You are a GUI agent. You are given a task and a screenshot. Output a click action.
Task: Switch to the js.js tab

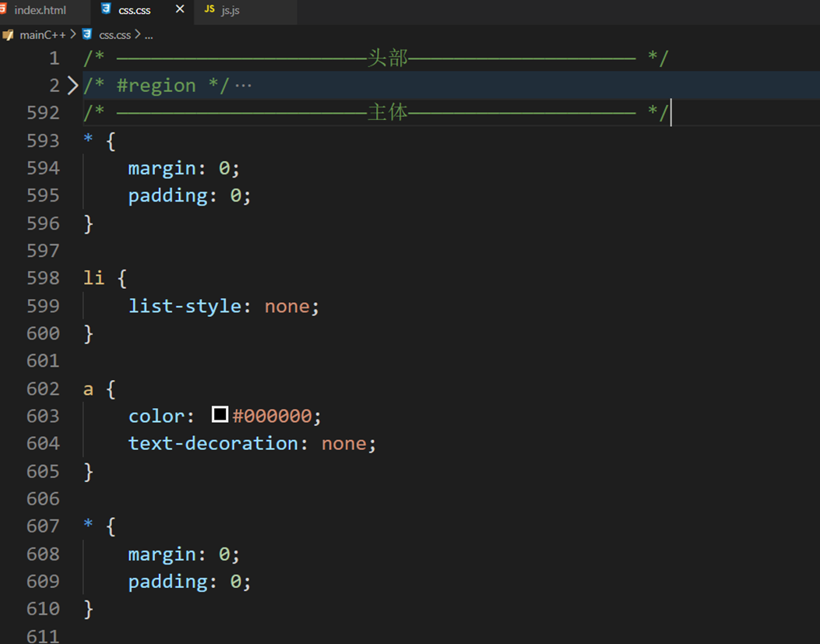point(230,11)
